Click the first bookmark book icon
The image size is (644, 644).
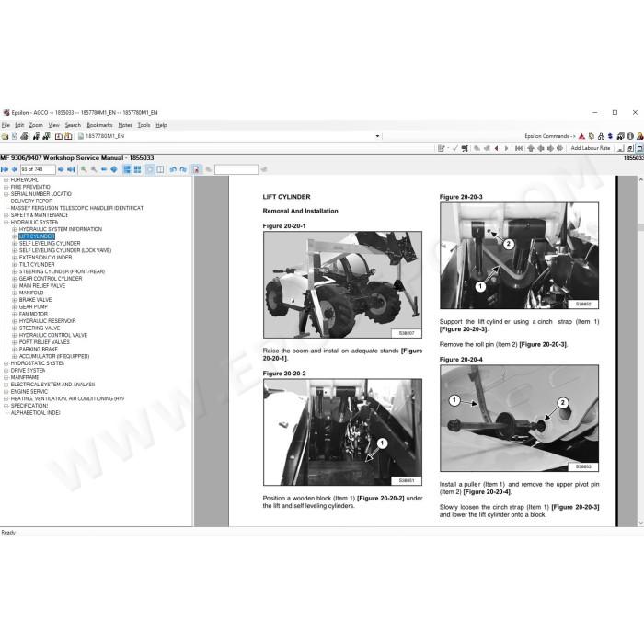[58, 136]
